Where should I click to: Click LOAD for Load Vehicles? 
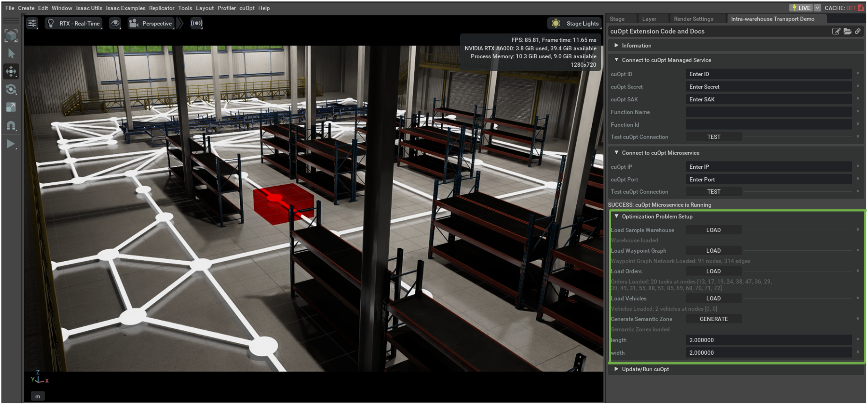point(714,298)
